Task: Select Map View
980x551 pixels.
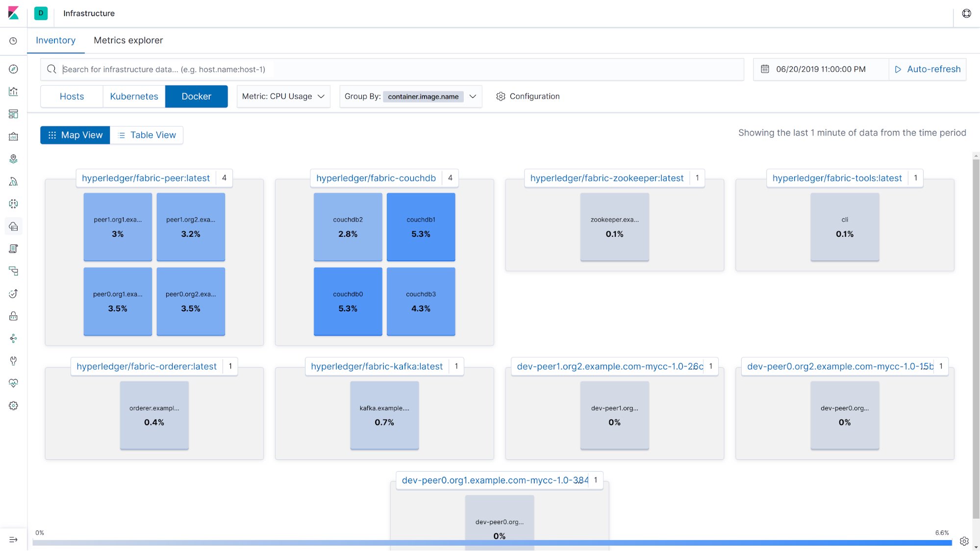Action: 75,135
